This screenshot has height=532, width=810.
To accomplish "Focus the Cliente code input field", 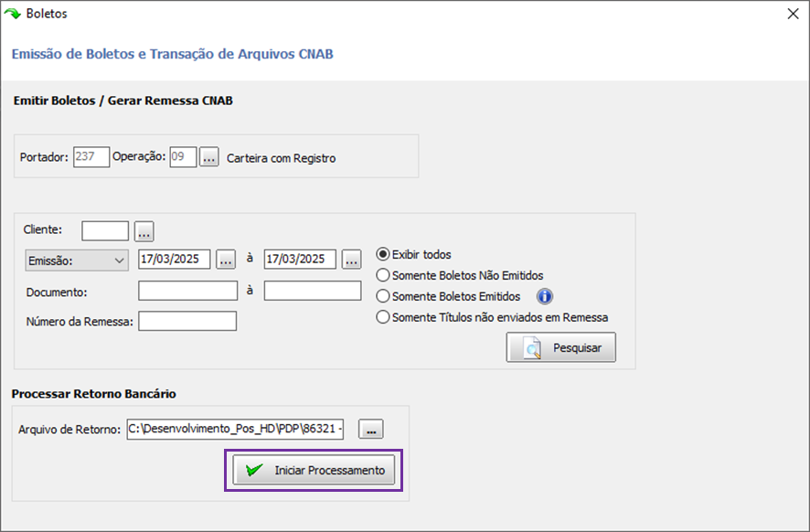I will [x=105, y=231].
